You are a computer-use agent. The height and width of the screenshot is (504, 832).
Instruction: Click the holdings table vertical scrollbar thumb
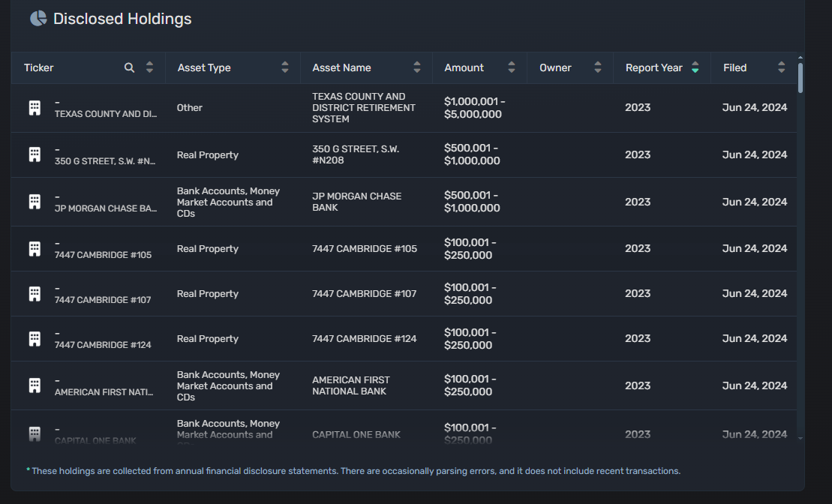point(800,78)
